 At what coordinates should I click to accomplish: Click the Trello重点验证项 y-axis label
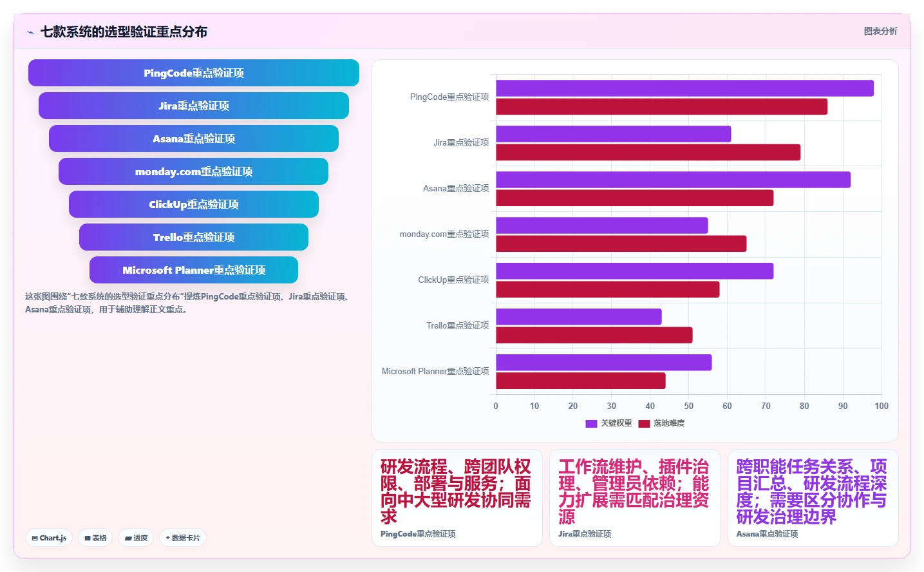[458, 326]
